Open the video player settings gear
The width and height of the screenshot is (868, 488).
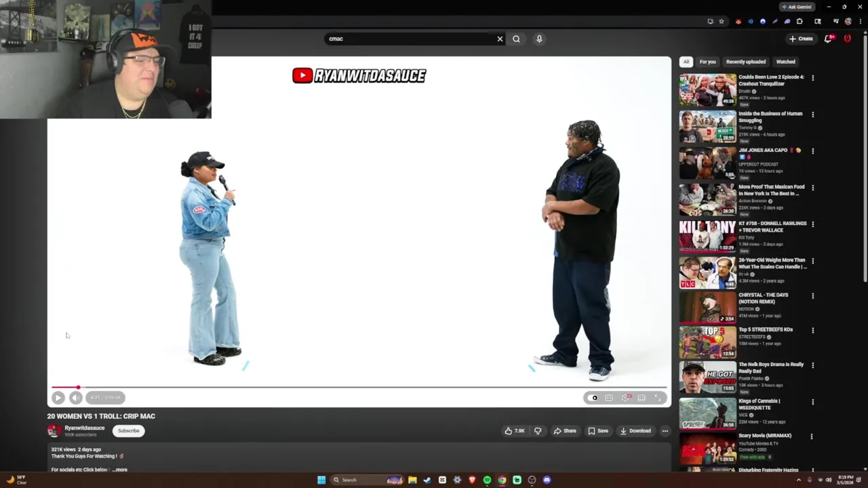click(626, 398)
